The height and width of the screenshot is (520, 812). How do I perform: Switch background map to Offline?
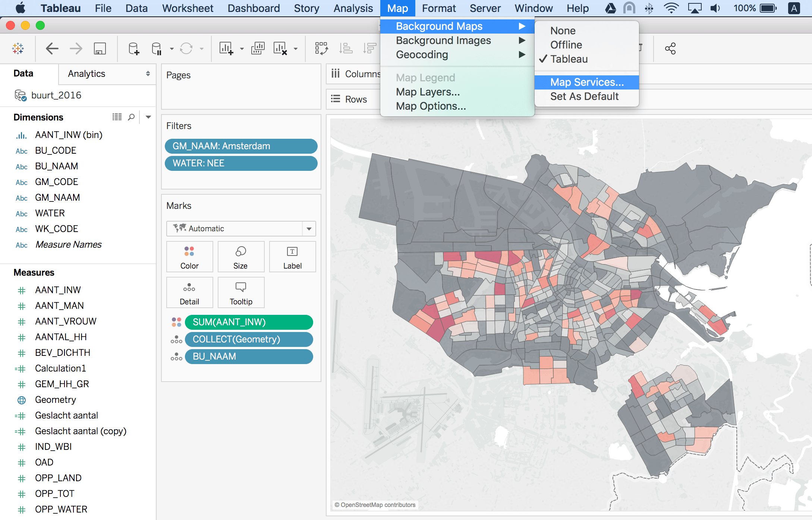[566, 45]
